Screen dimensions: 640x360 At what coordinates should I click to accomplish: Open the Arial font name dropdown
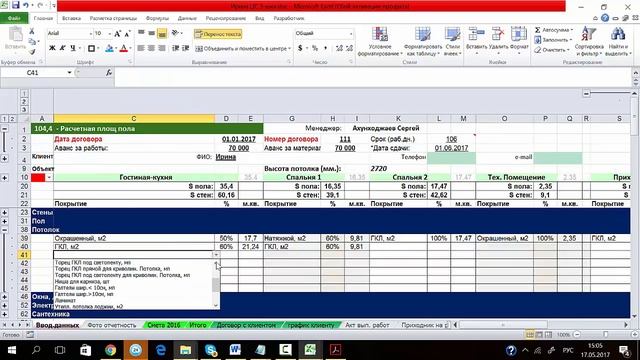coord(91,33)
